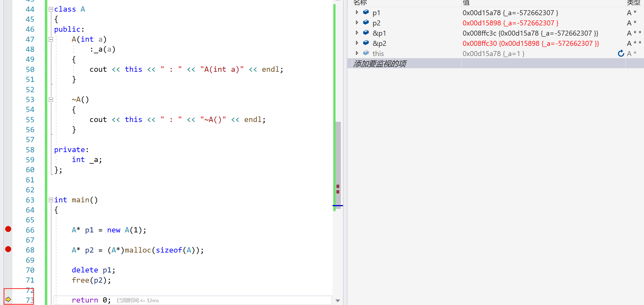Click the greyed this variable cube icon
The image size is (644, 305).
[x=366, y=53]
